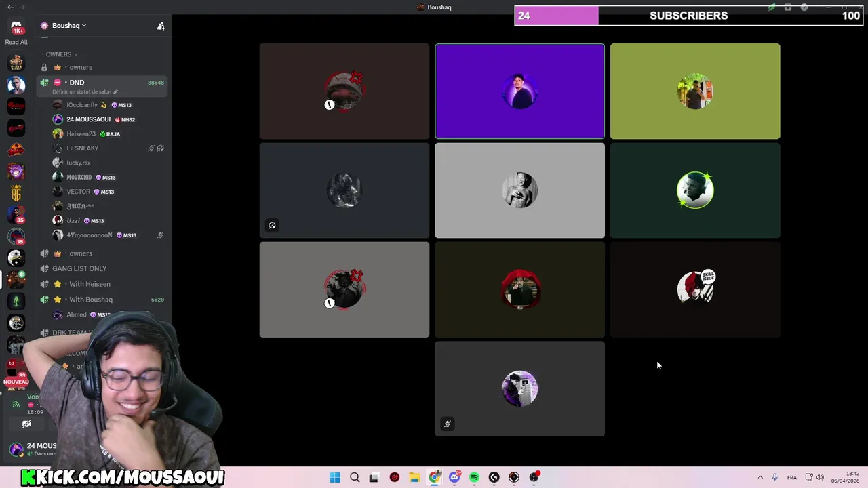The width and height of the screenshot is (868, 488).
Task: Click the NH82 tag beside 24 MOUSSAOUI
Action: pos(125,119)
